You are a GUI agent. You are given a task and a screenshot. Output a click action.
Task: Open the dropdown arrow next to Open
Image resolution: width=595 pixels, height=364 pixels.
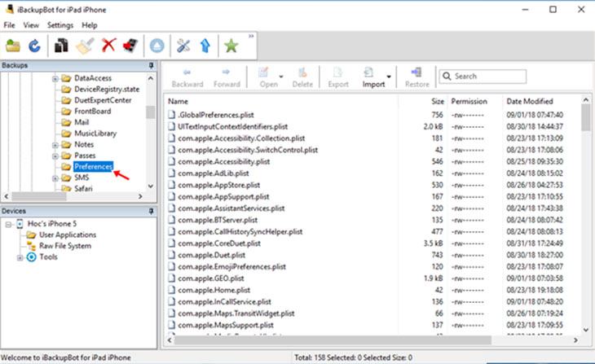pos(281,77)
